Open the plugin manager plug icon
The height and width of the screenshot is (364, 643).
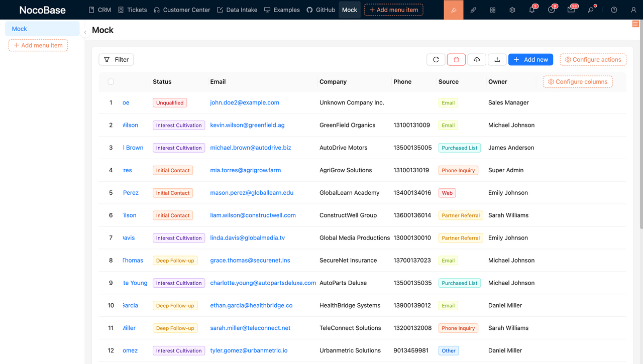(473, 10)
